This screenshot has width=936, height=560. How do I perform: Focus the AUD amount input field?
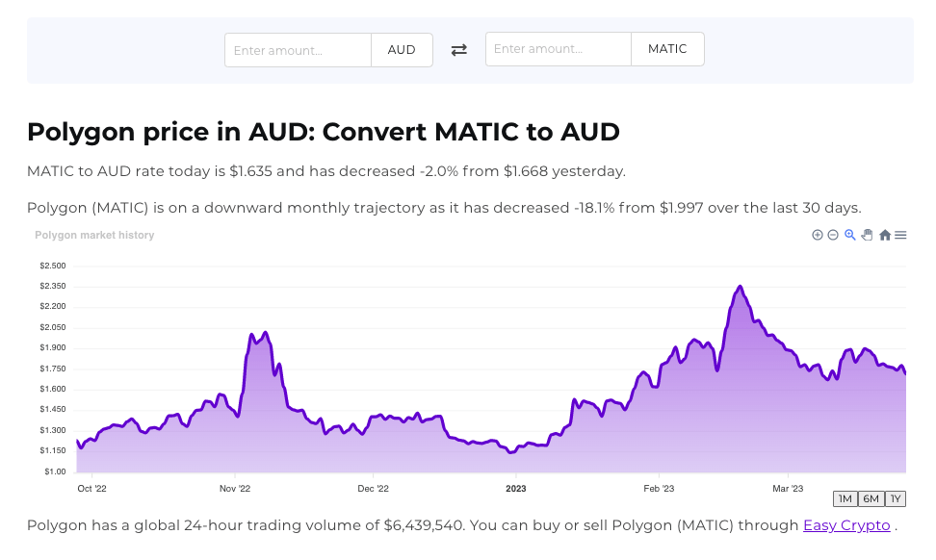click(298, 50)
